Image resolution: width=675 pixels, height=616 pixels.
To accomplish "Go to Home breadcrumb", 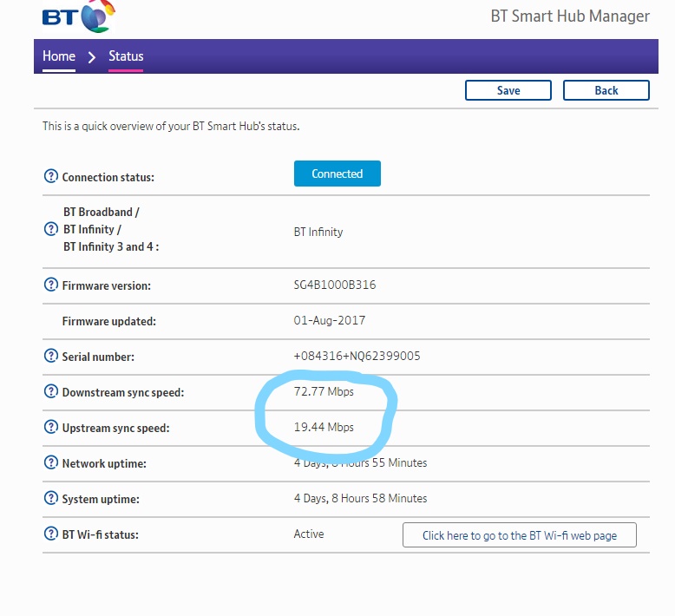I will tap(59, 56).
